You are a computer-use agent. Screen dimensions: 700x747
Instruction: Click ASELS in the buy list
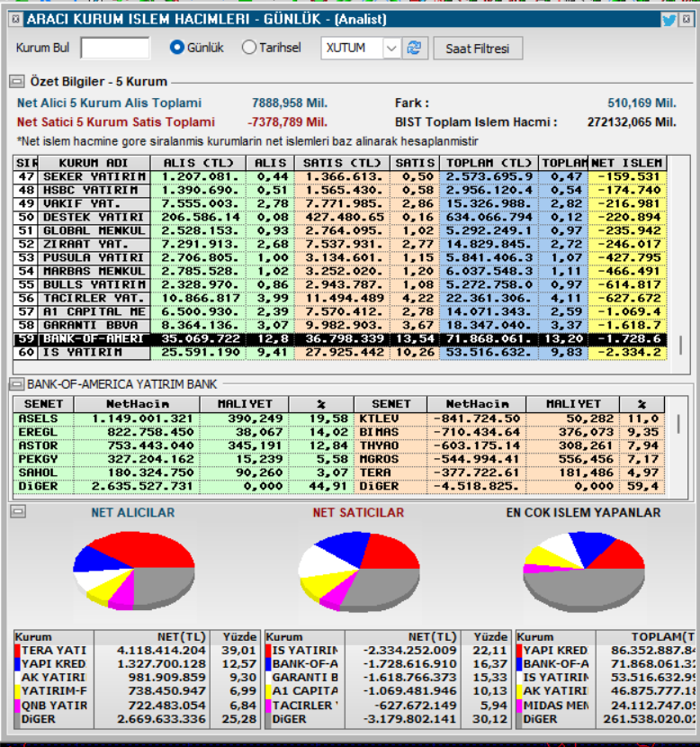(x=38, y=418)
